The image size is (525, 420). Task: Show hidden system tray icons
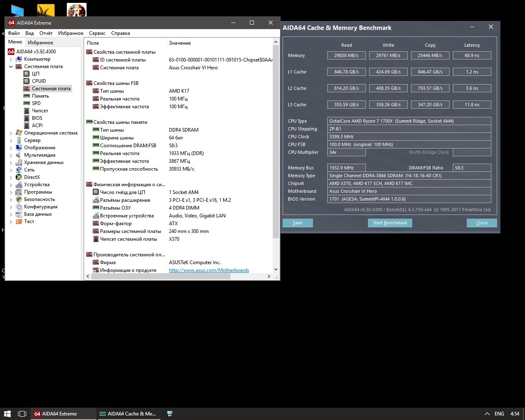(487, 413)
